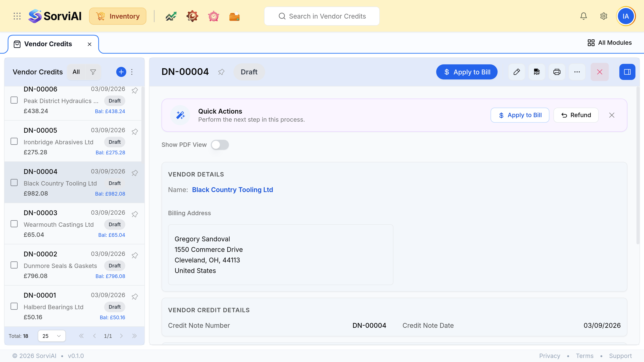The image size is (644, 362).
Task: Open the vendor credits filter funnel
Action: click(x=93, y=72)
